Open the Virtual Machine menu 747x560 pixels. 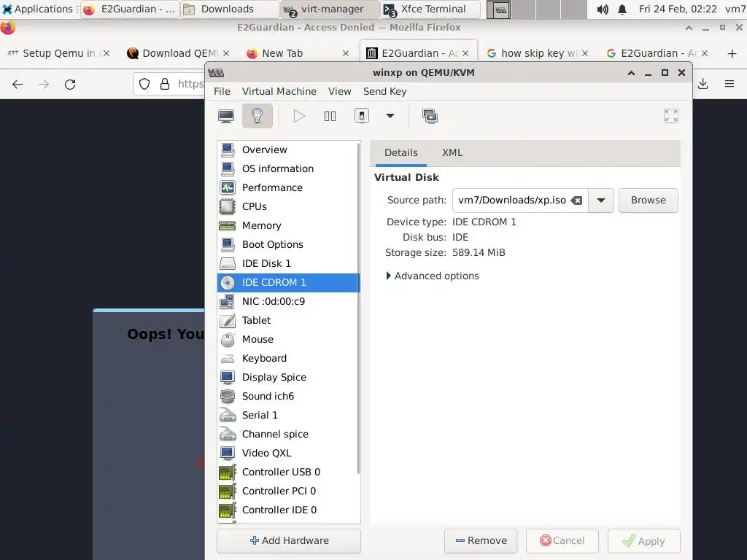pyautogui.click(x=279, y=91)
